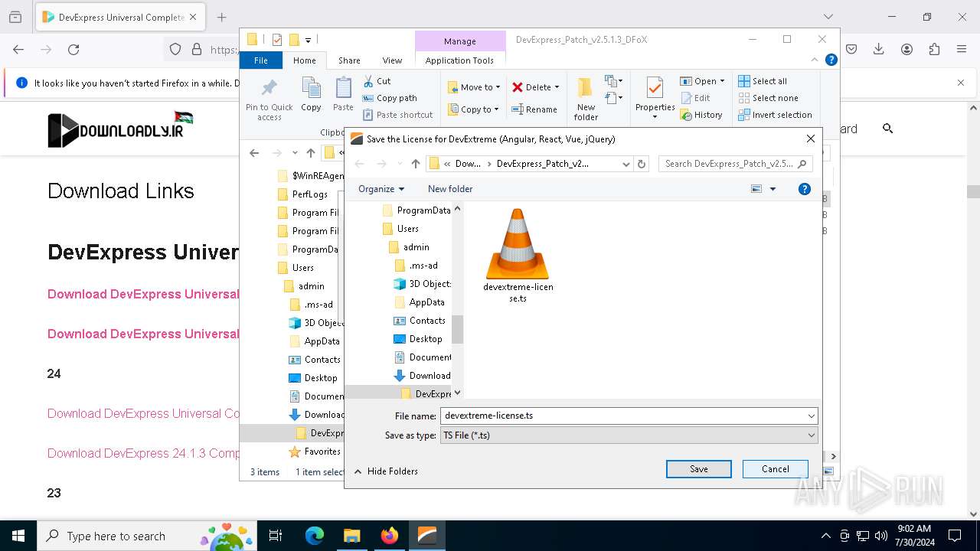Click New folder icon in Explorer ribbon

586,99
